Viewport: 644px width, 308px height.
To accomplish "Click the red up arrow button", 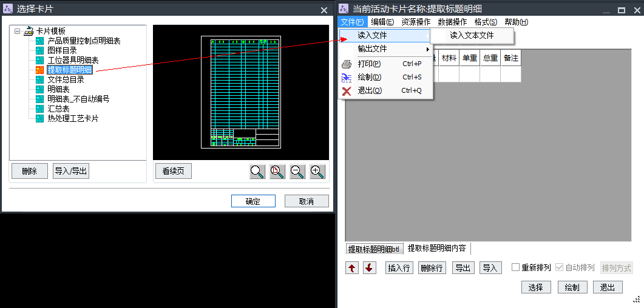I will (x=351, y=268).
